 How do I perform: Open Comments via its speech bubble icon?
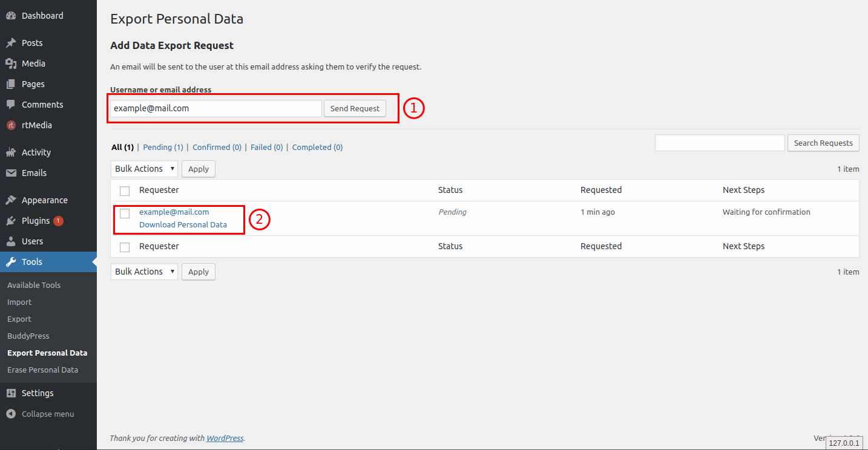point(11,104)
